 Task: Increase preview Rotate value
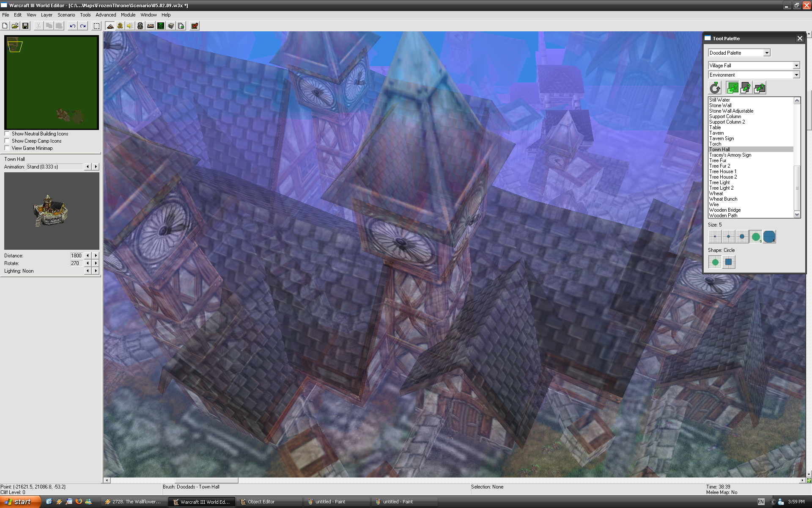click(x=96, y=263)
